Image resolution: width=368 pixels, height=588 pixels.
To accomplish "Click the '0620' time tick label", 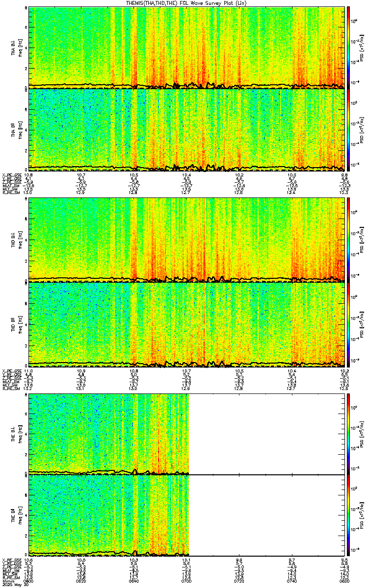I will tap(82, 581).
